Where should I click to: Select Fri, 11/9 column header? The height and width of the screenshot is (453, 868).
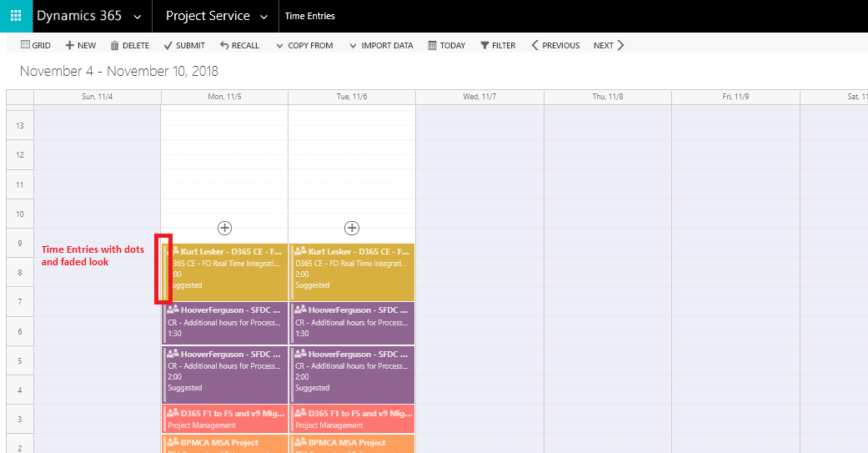[735, 97]
